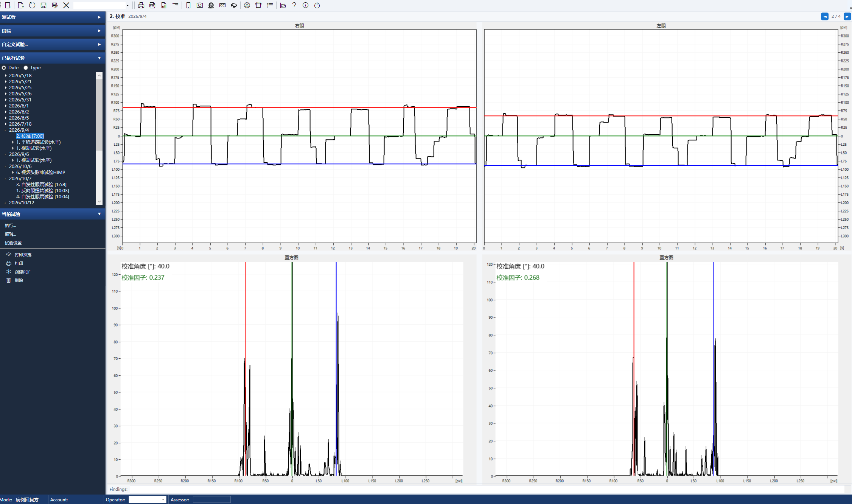852x504 pixels.
Task: Expand the 测试者 panel
Action: tap(53, 17)
